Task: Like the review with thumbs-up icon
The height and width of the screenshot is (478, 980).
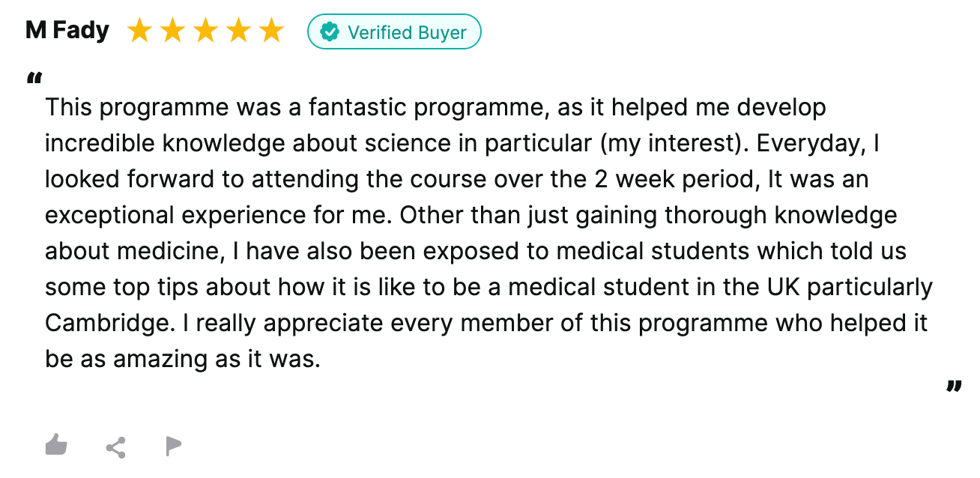Action: click(56, 446)
